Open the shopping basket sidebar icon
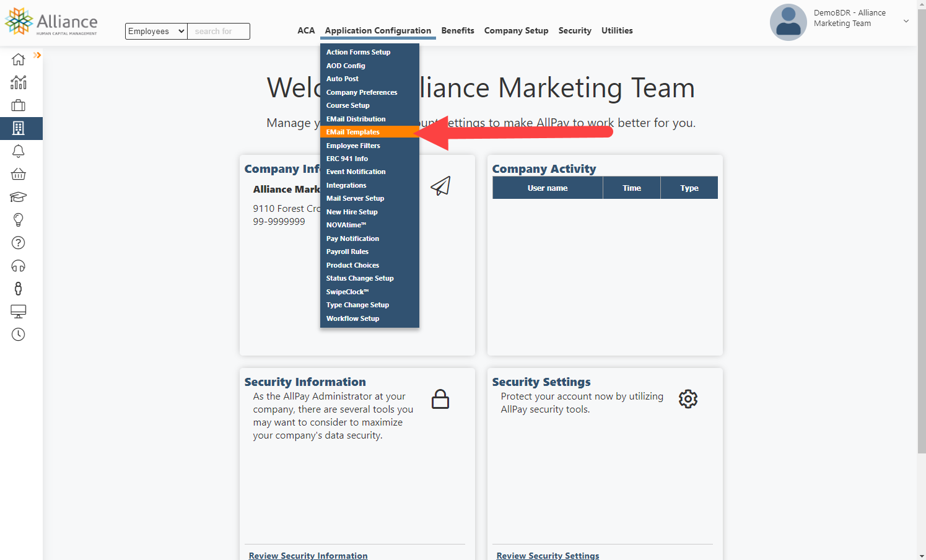Screen dimensions: 926x560 coord(19,174)
